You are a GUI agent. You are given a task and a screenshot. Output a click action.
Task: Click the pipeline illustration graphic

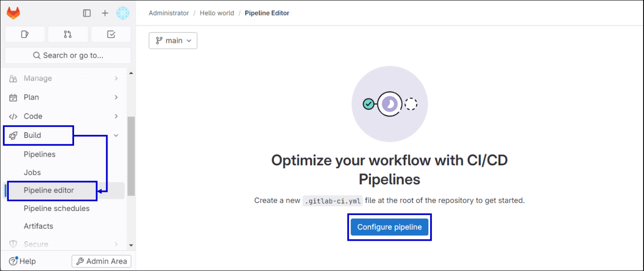tap(390, 104)
